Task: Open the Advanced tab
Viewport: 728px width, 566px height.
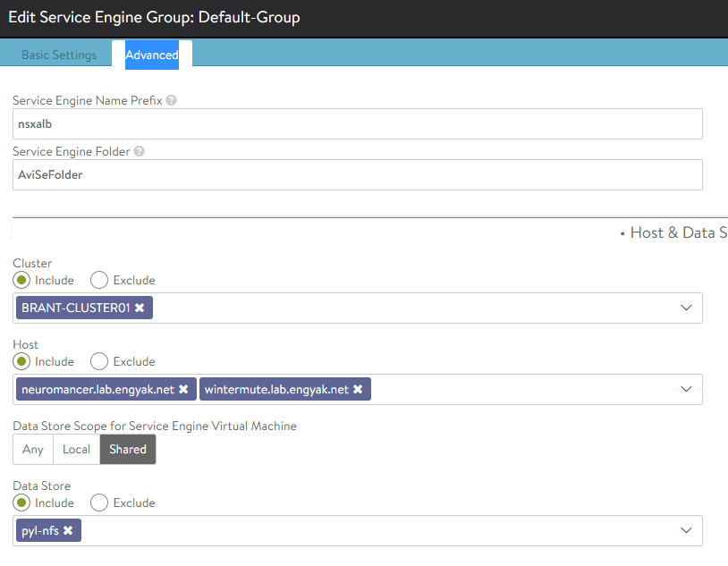Action: (152, 55)
